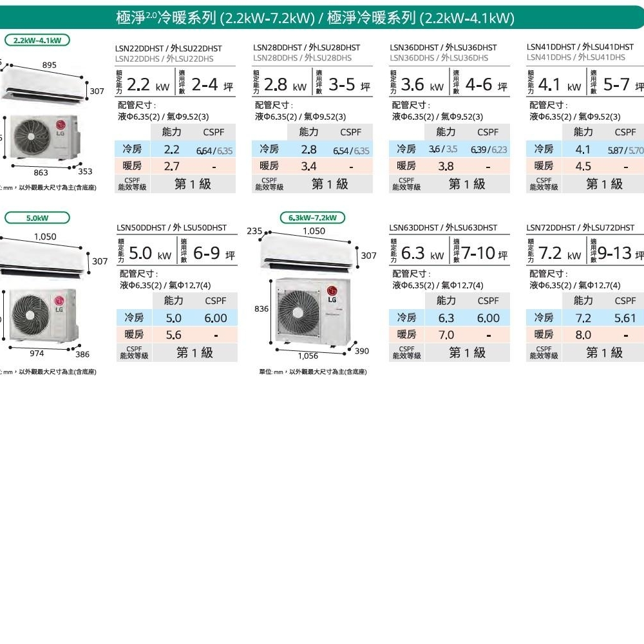Screen dimensions: 644x644
Task: Click the 6-9 坪 room size value
Action: tap(214, 253)
